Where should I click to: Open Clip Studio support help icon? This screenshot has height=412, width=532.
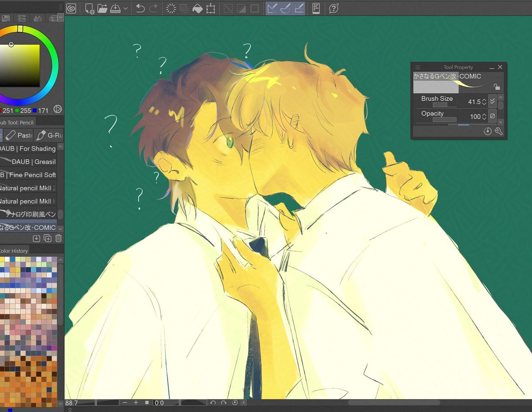point(334,8)
